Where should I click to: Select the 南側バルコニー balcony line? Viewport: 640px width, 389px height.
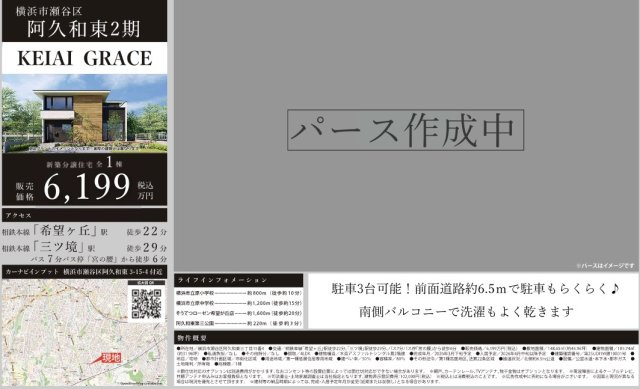[467, 312]
